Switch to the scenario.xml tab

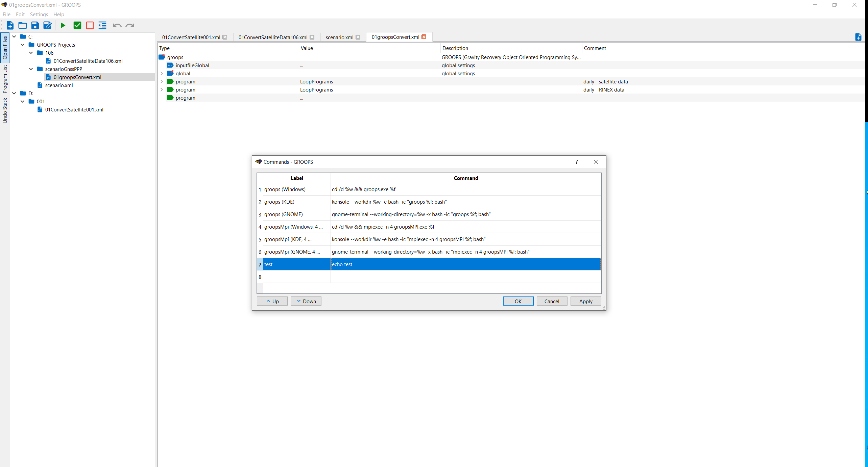coord(339,37)
